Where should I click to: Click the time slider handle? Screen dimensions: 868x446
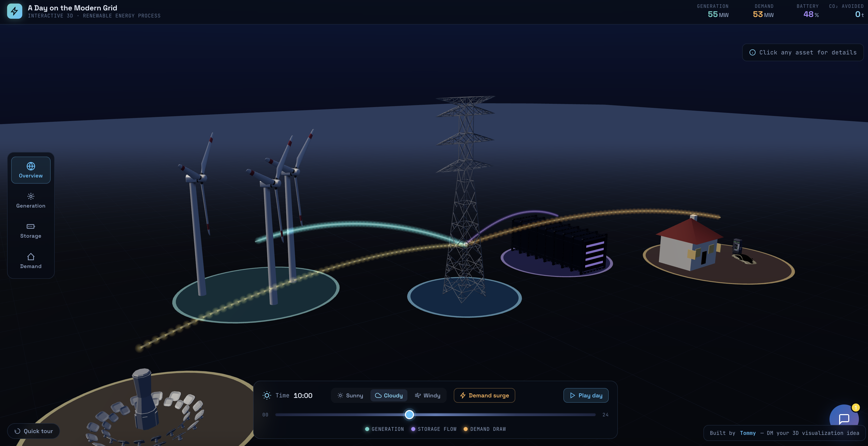[x=409, y=415]
